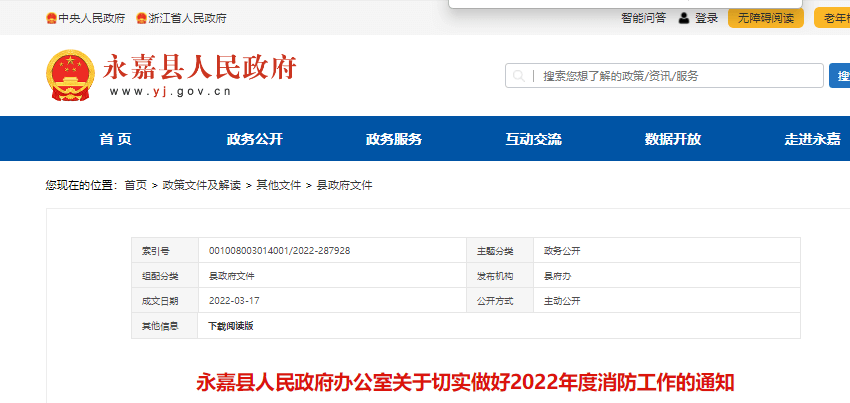Viewport: 850px width, 403px height.
Task: Click the emblem icon beside 浙江省人民政府
Action: tap(141, 18)
